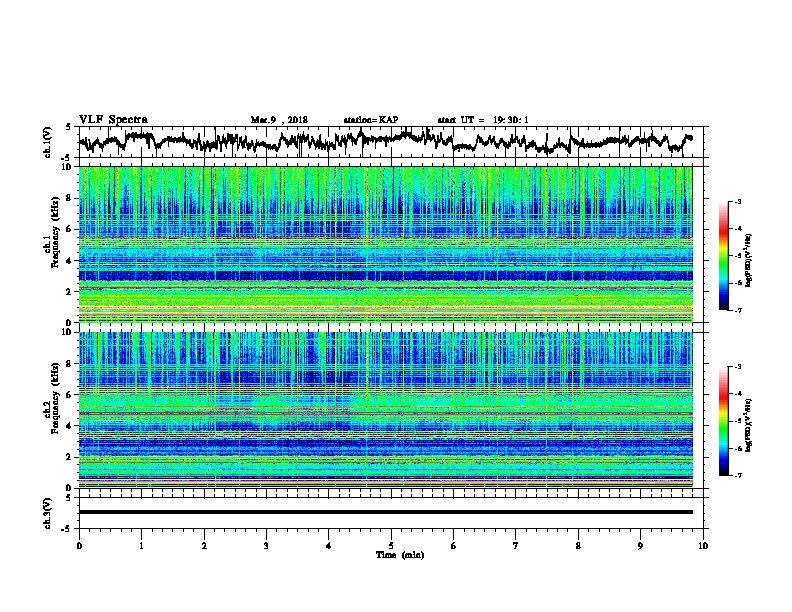Click the ch.1 spectrogram color scale bar
Image resolution: width=792 pixels, height=612 pixels.
[x=723, y=256]
